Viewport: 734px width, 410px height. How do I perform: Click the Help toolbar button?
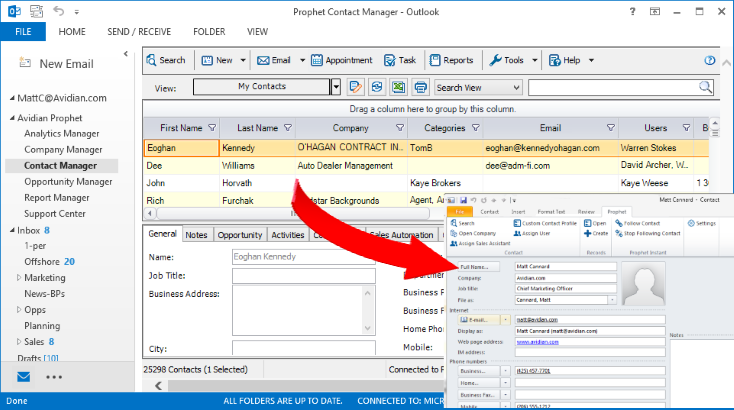(565, 60)
